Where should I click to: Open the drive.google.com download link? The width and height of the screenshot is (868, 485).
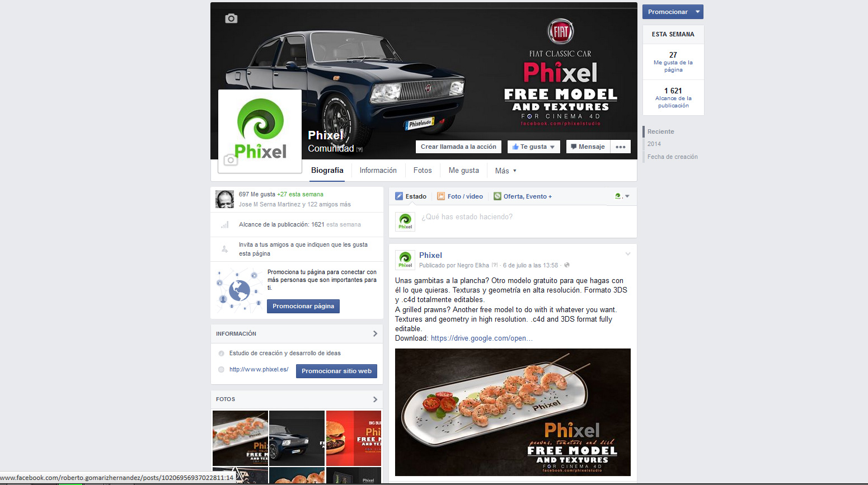481,338
